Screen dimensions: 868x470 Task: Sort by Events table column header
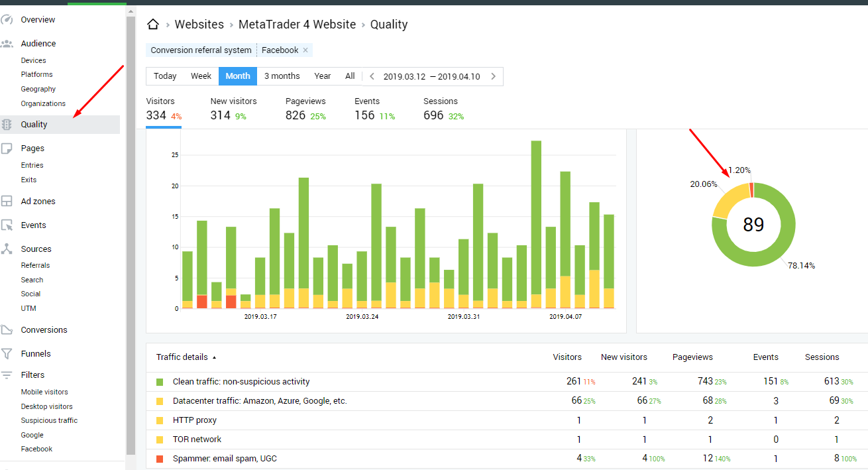click(765, 357)
